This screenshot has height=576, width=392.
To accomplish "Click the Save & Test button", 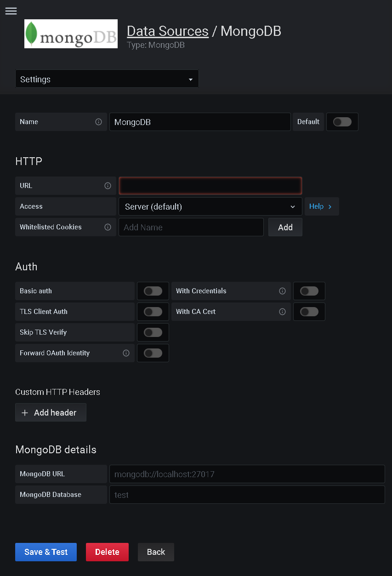I will click(45, 552).
